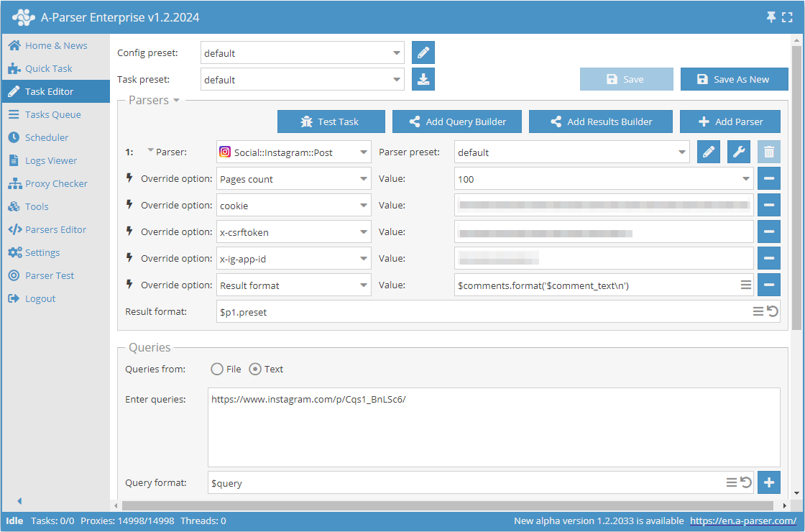This screenshot has height=532, width=805.
Task: Expand the Pages count value dropdown
Action: point(745,179)
